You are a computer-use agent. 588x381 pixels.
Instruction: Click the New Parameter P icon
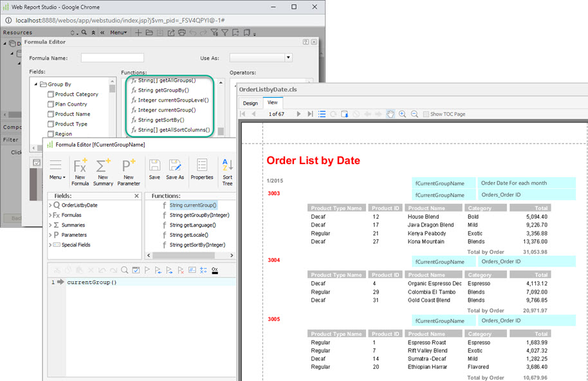click(128, 165)
